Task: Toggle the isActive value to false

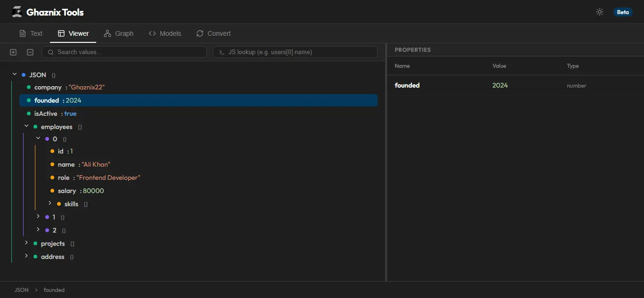Action: [70, 113]
